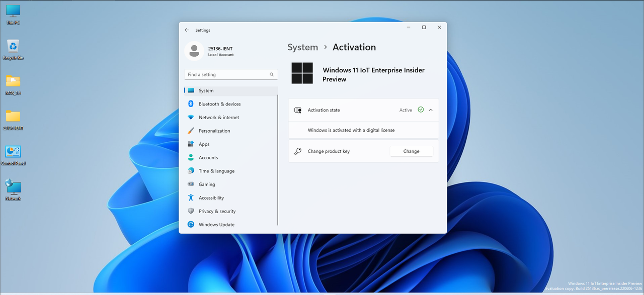Click the product key icon
Viewport: 644px width, 295px height.
pos(298,151)
